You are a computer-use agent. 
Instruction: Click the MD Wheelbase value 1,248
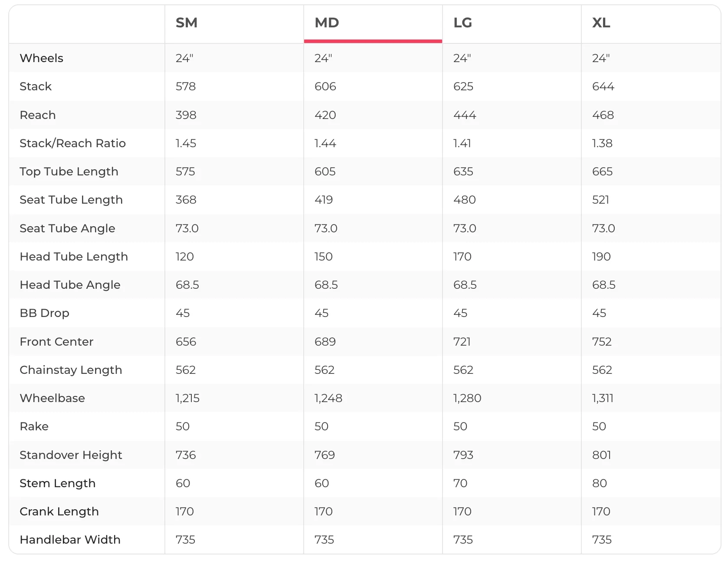[x=328, y=398]
